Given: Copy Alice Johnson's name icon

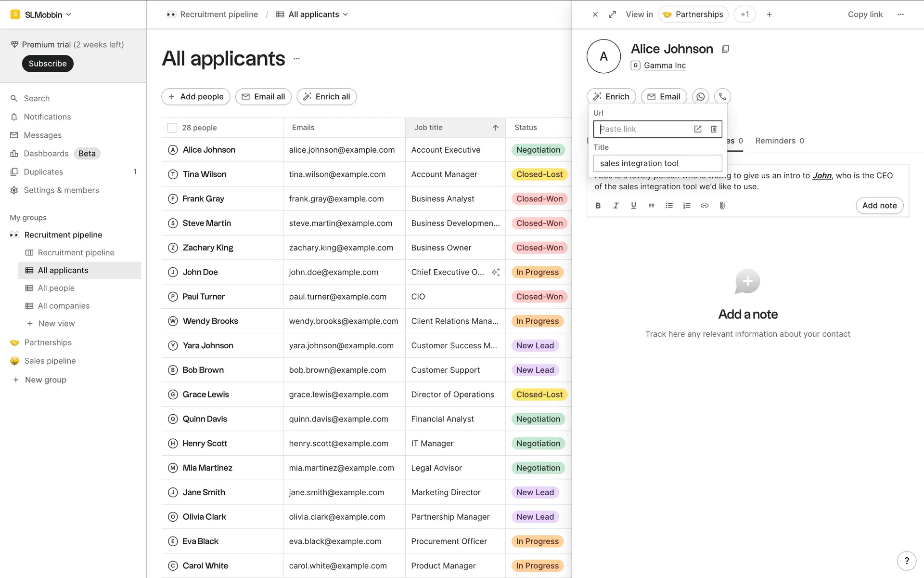Looking at the screenshot, I should [x=725, y=49].
